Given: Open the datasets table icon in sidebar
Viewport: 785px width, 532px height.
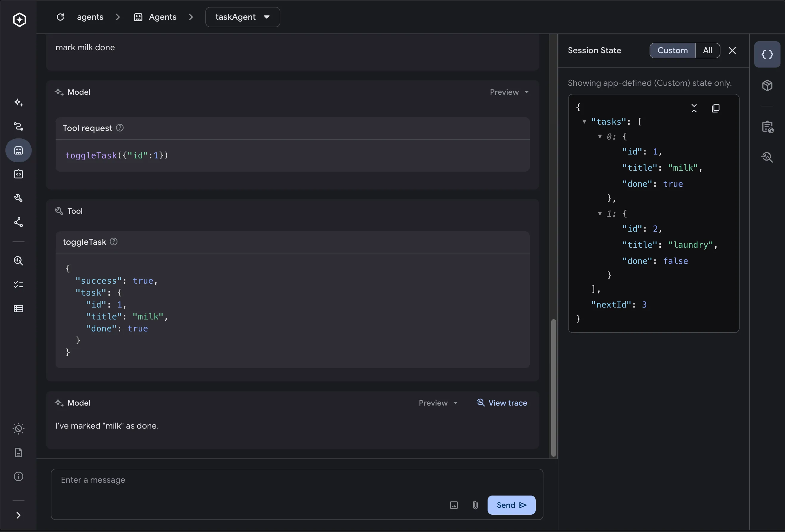Looking at the screenshot, I should click(19, 309).
